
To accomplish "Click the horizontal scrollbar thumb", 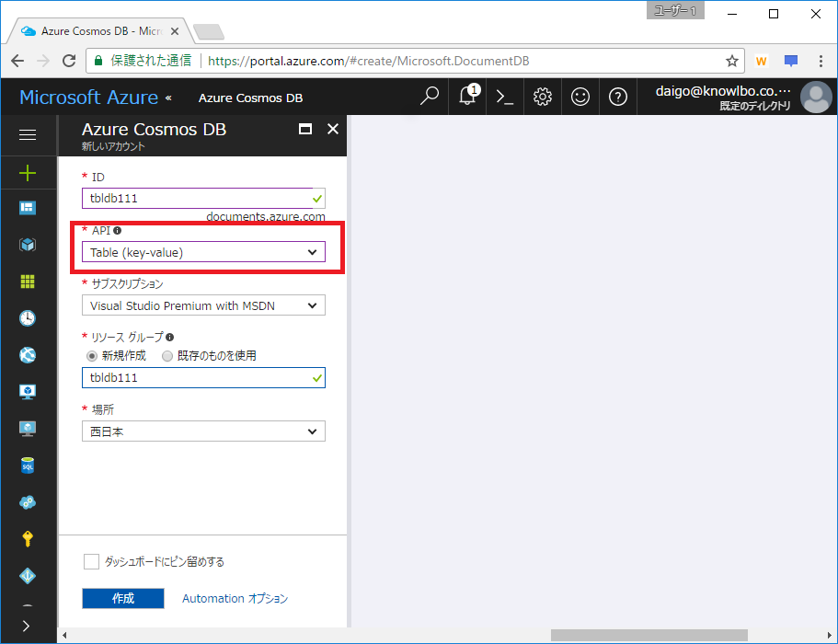I will [649, 636].
